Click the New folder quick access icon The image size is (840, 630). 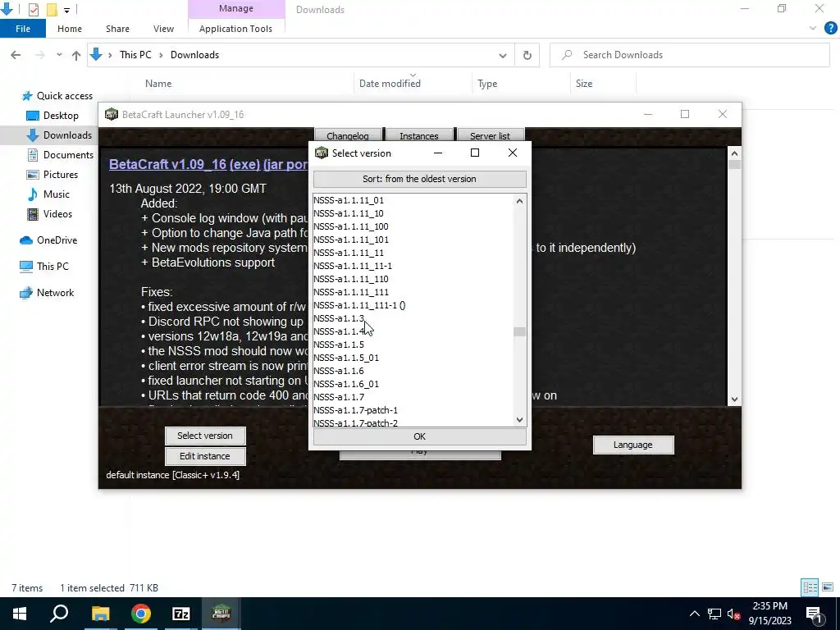[x=52, y=10]
